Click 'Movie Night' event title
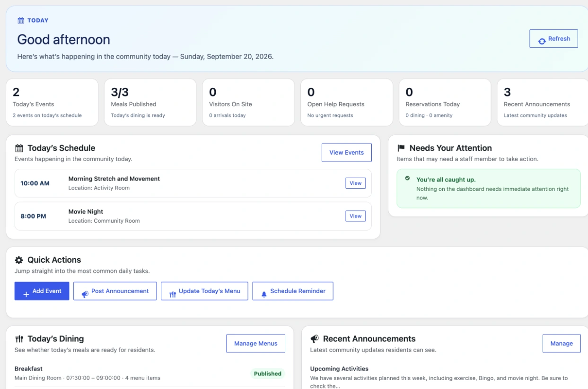Screen dimensions: 588x389 [86, 212]
